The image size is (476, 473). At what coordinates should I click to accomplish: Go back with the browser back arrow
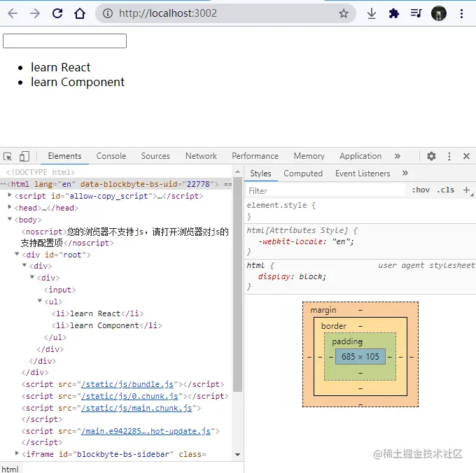pyautogui.click(x=13, y=13)
